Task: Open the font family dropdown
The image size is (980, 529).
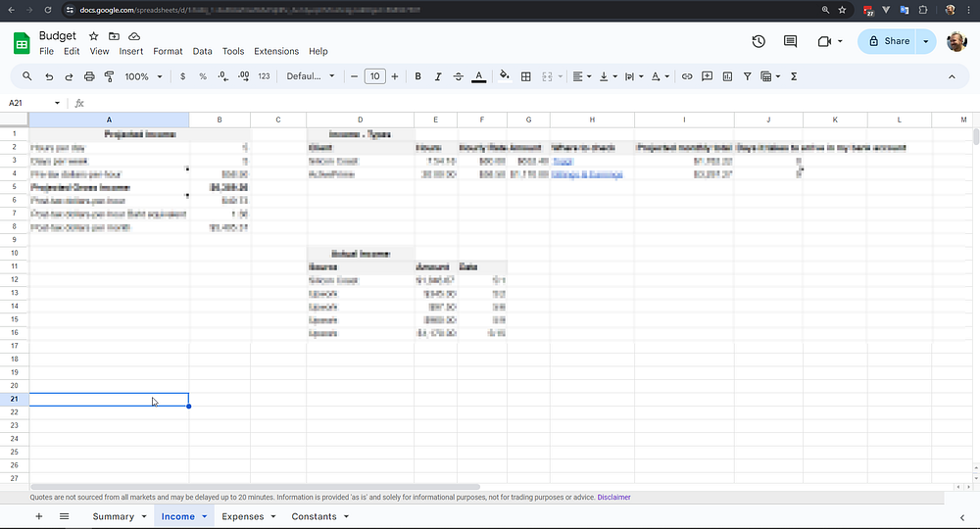Action: [x=311, y=76]
